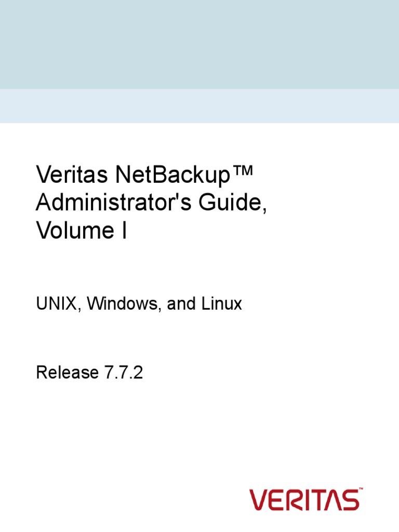
Task: Click the word "Windows" in the subtitle
Action: [123, 303]
